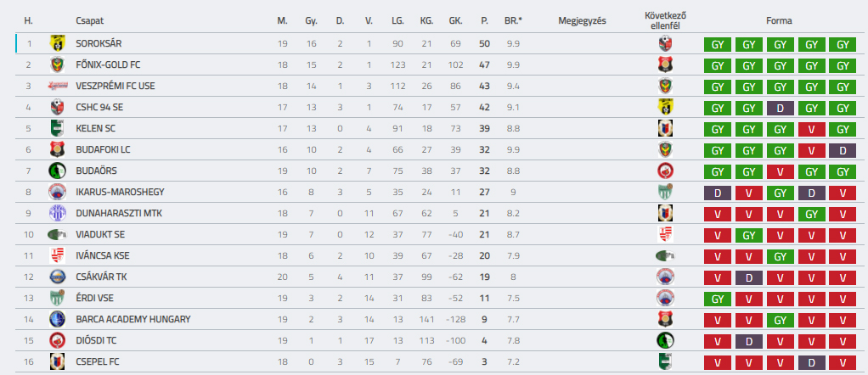This screenshot has height=375, width=868.
Task: Click the Soroksár team crest icon
Action: click(57, 42)
